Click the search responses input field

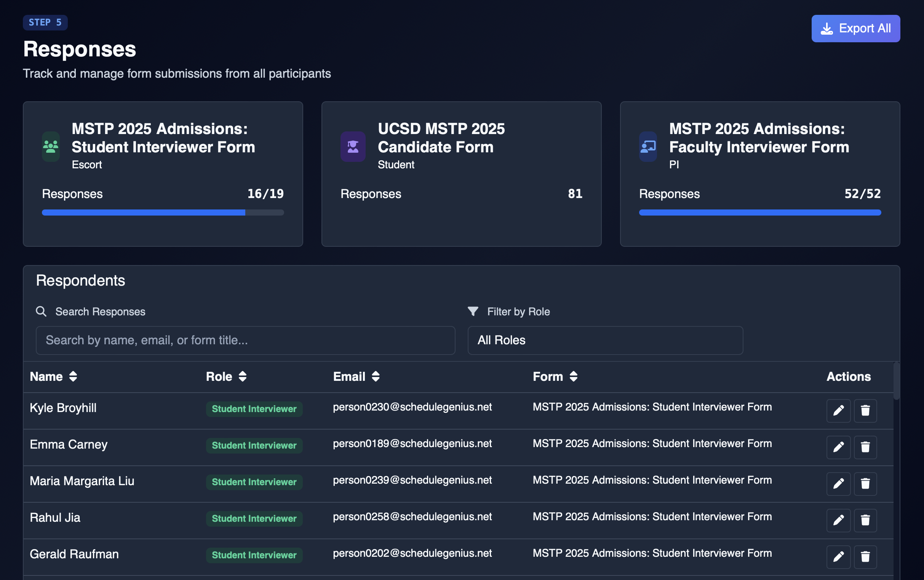[x=245, y=340]
